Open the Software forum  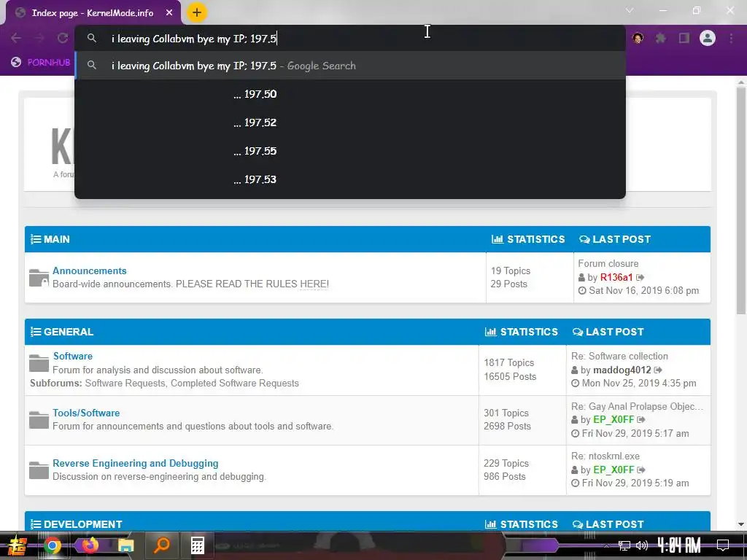(x=73, y=356)
